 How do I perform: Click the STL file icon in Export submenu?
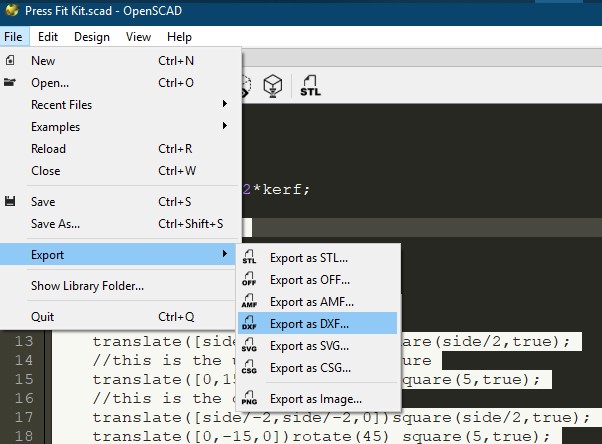(x=249, y=257)
